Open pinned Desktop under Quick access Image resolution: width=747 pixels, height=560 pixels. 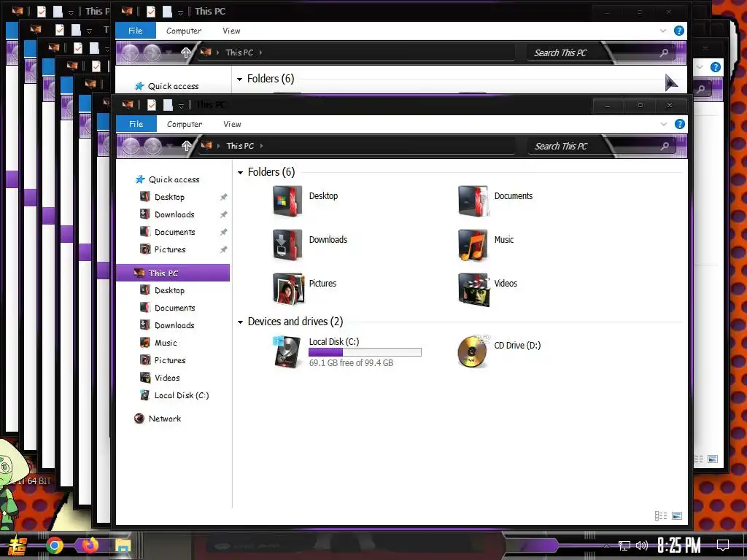pyautogui.click(x=169, y=197)
